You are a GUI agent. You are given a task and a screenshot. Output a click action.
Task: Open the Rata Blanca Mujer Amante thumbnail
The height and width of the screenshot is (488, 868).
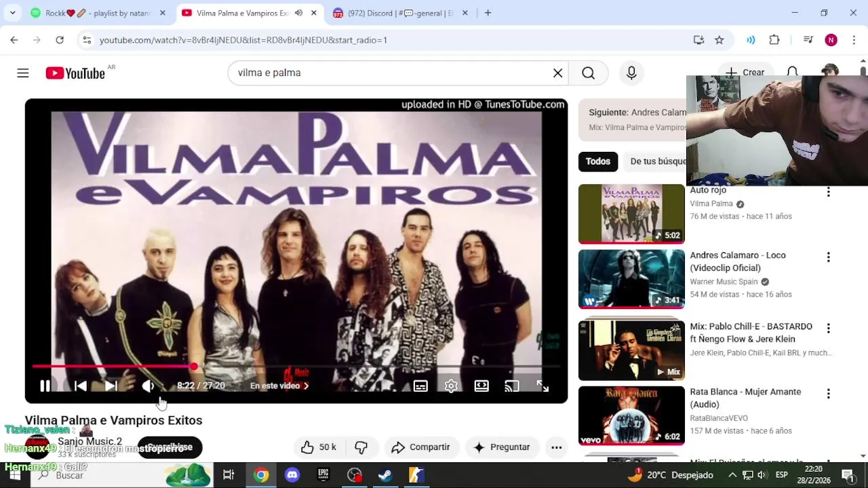click(631, 415)
